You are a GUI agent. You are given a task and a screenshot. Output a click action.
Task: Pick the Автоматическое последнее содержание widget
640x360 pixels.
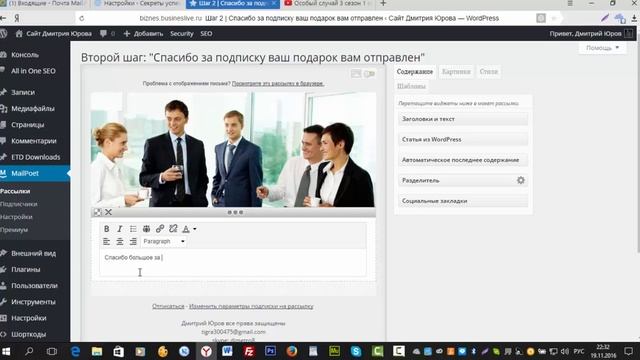click(x=463, y=160)
